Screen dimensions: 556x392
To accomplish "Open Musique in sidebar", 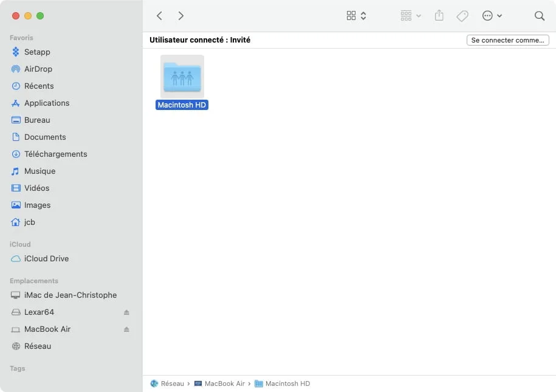I will pyautogui.click(x=39, y=171).
